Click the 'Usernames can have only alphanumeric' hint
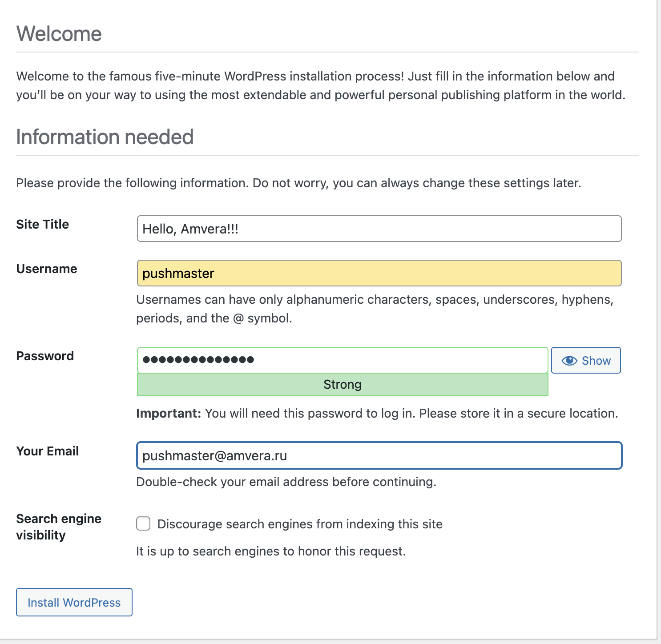 click(x=375, y=309)
